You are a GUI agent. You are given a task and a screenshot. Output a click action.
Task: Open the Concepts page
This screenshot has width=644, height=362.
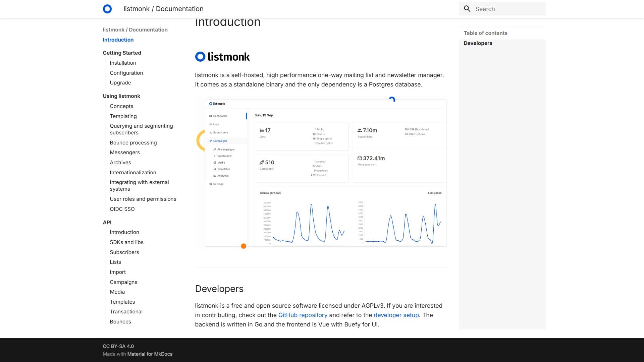click(121, 106)
